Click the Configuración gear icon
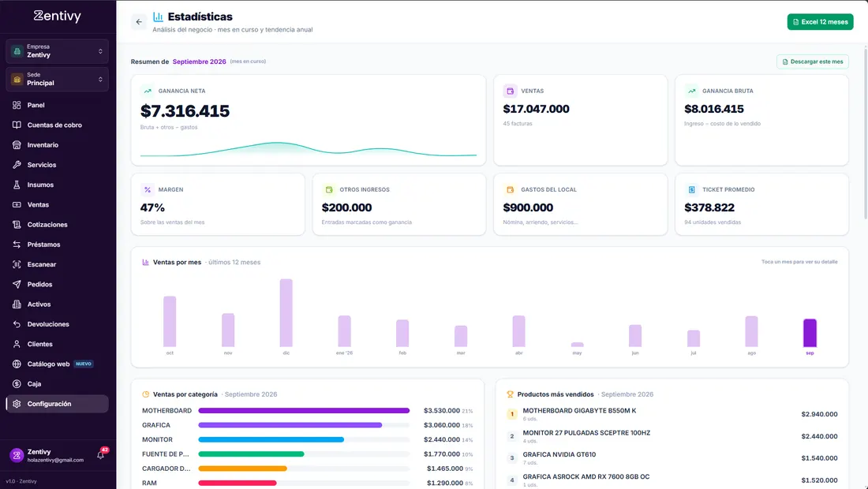The height and width of the screenshot is (489, 868). click(17, 404)
